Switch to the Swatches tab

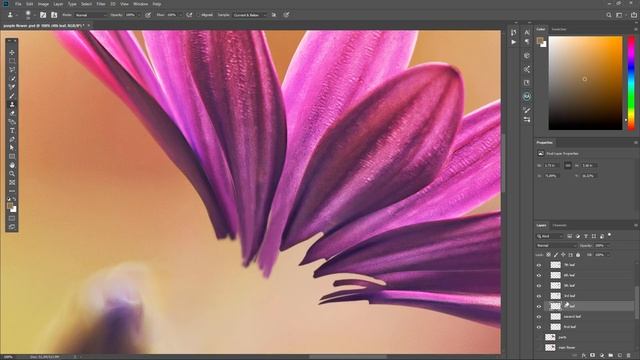tap(559, 29)
